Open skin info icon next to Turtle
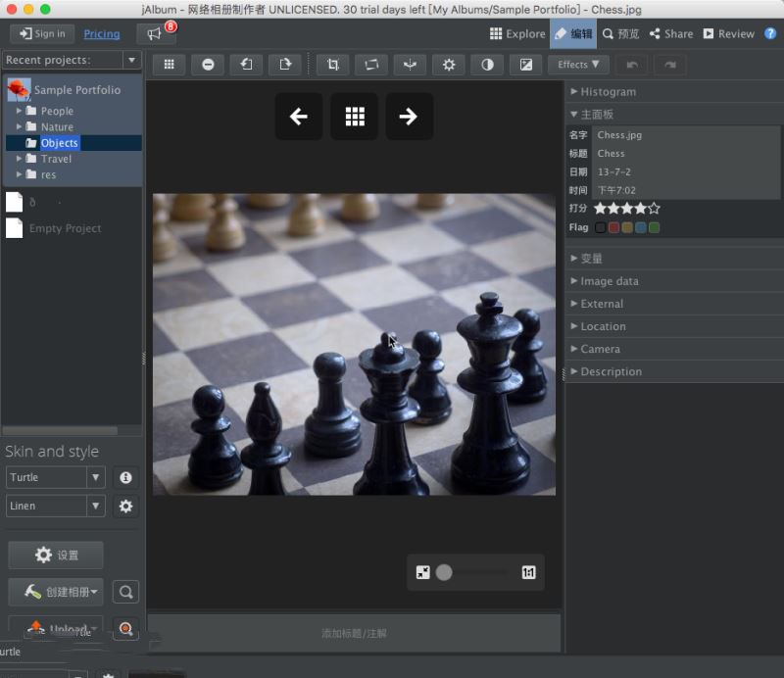This screenshot has width=784, height=678. point(125,477)
